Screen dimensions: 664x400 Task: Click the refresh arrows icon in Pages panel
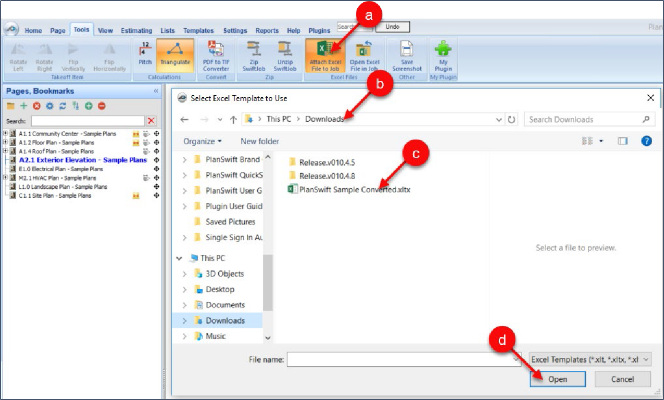pyautogui.click(x=63, y=106)
